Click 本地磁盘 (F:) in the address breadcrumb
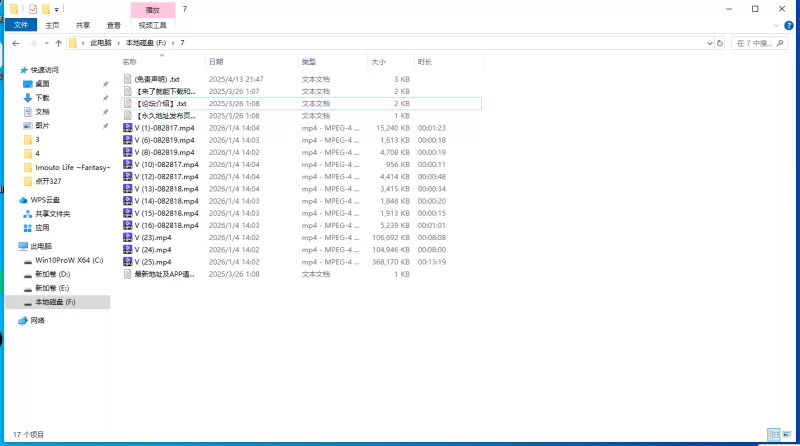 [145, 43]
